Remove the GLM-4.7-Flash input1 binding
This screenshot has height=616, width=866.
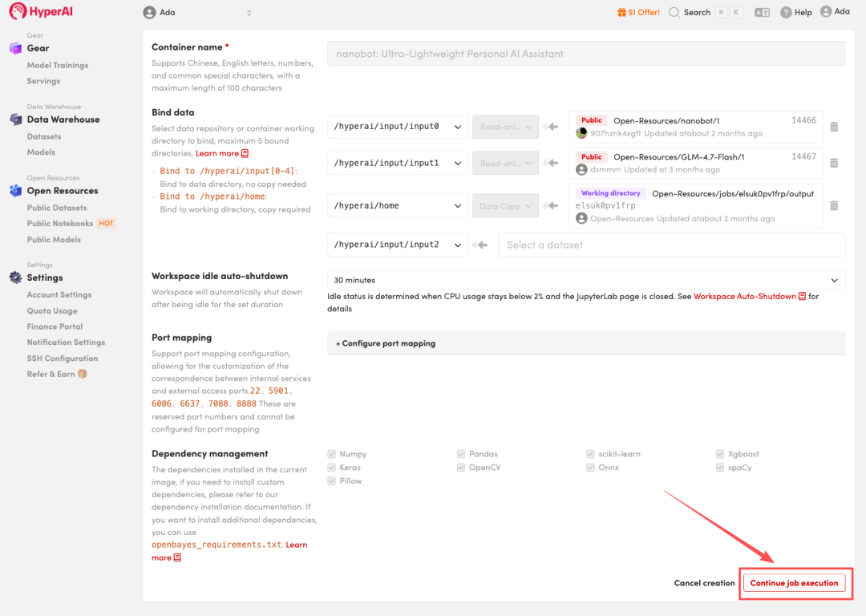coord(834,163)
